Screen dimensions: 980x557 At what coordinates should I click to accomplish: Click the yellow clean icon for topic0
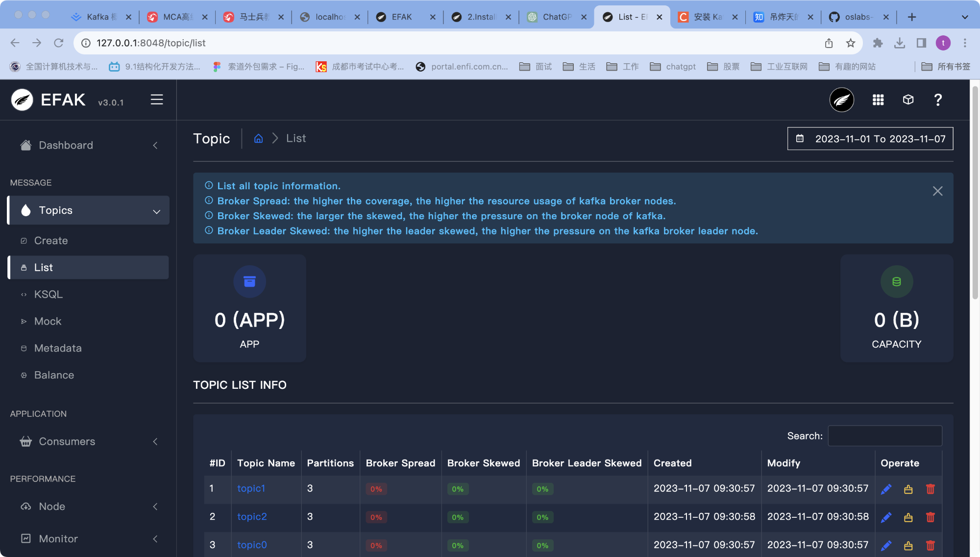pos(908,546)
